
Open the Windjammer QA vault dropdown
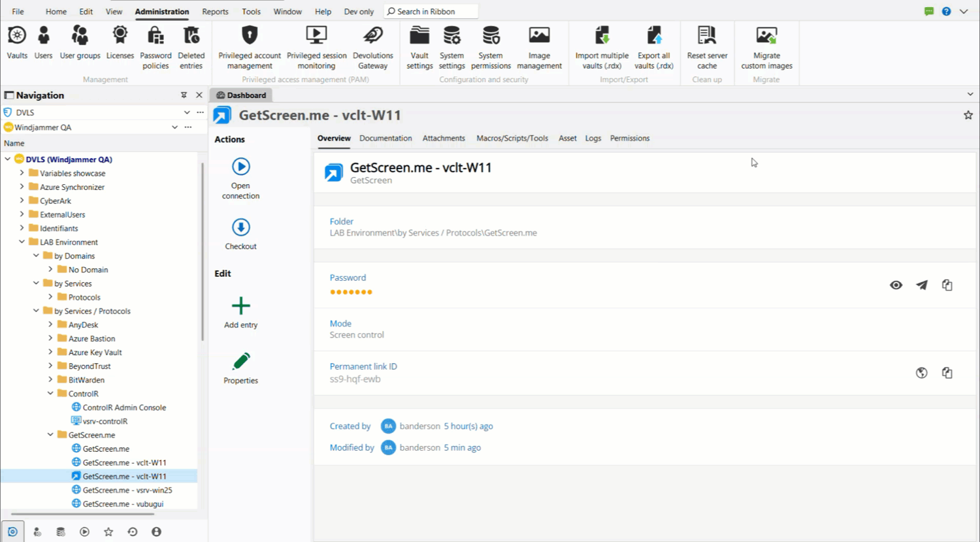[x=174, y=127]
